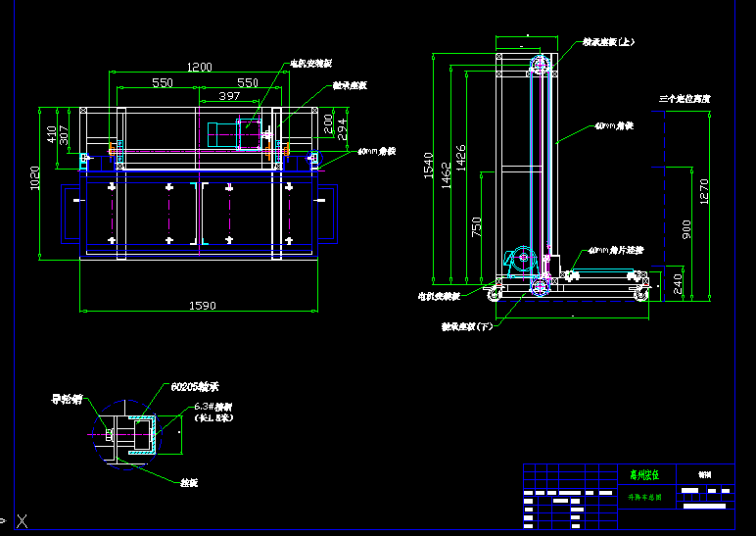This screenshot has height=536, width=756.
Task: Select the dashed blue detail circle
Action: (x=126, y=435)
